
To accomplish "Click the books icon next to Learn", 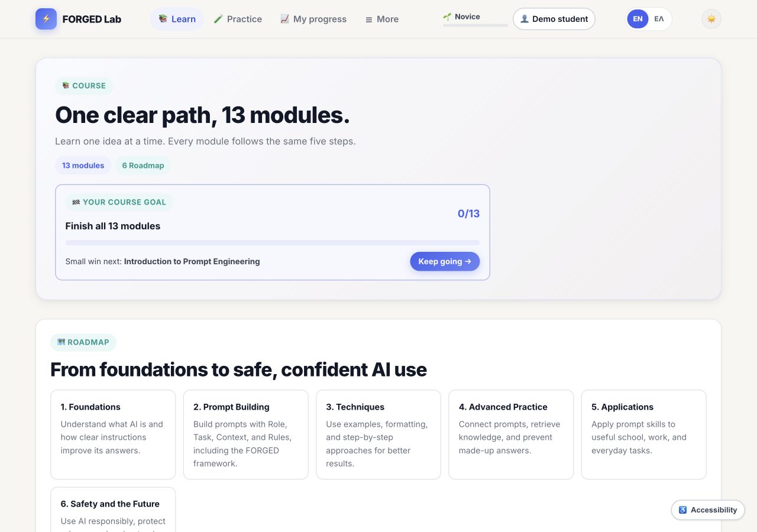I will pyautogui.click(x=163, y=19).
